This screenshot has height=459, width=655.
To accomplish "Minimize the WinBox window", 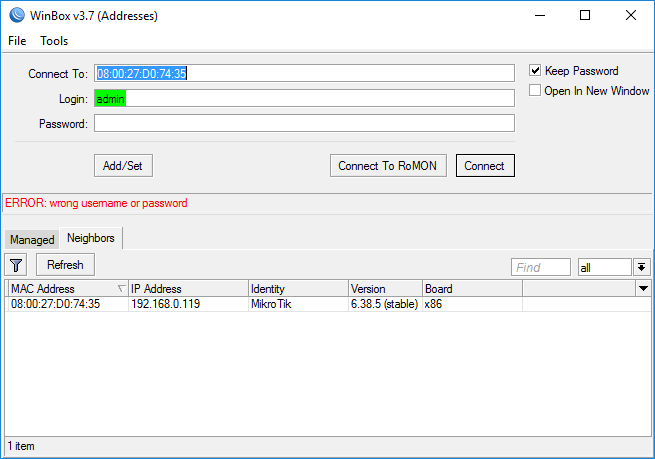I will (540, 15).
